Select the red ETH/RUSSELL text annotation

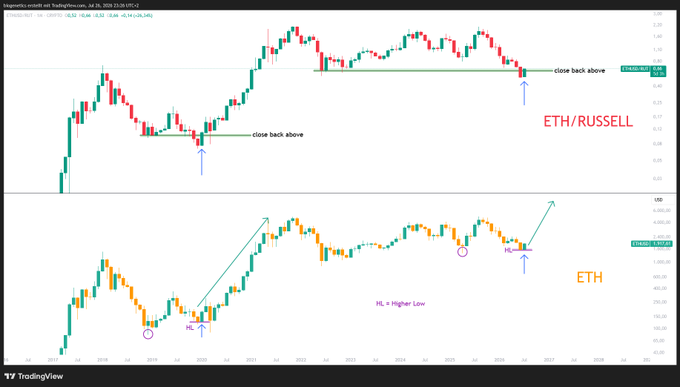click(x=588, y=121)
